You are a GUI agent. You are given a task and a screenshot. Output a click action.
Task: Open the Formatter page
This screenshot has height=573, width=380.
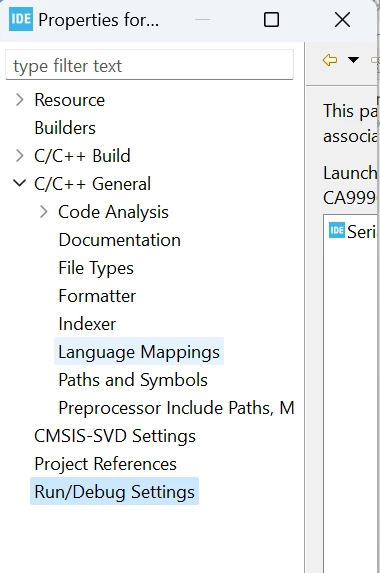tap(97, 296)
